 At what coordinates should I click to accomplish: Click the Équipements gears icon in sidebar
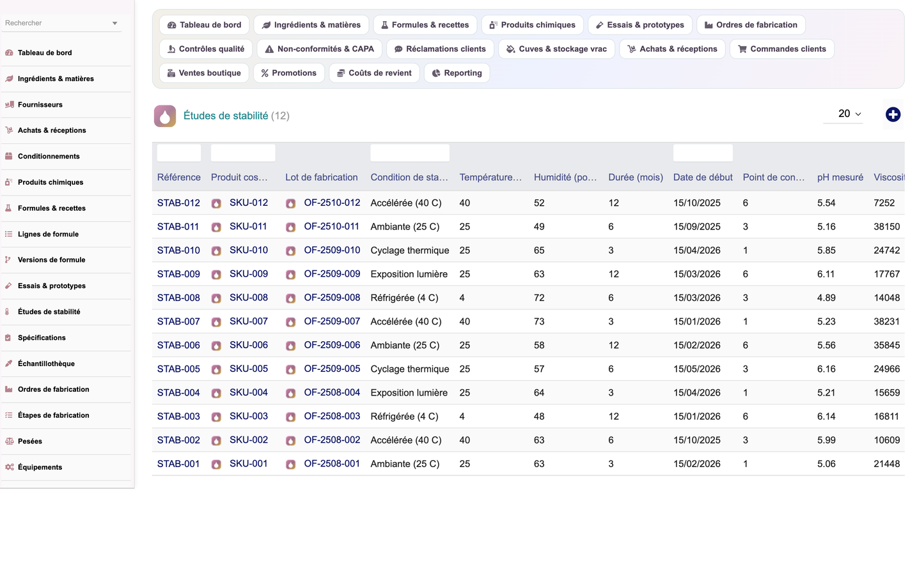9,467
